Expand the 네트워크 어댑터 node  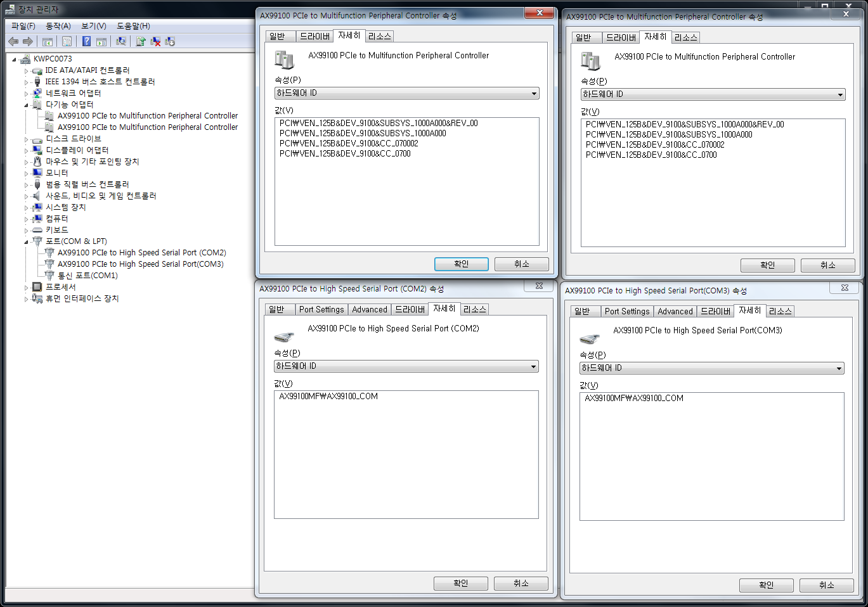(27, 94)
